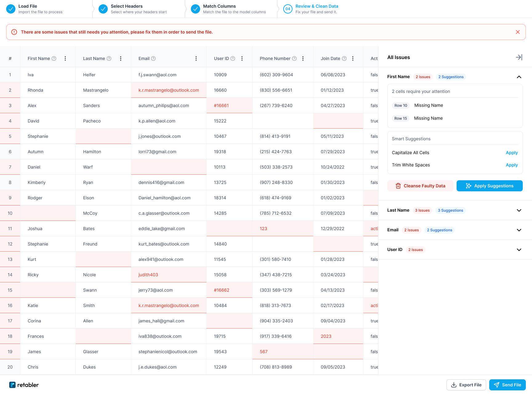Open the Phone Number column kebab menu
Image resolution: width=532 pixels, height=395 pixels.
click(303, 58)
